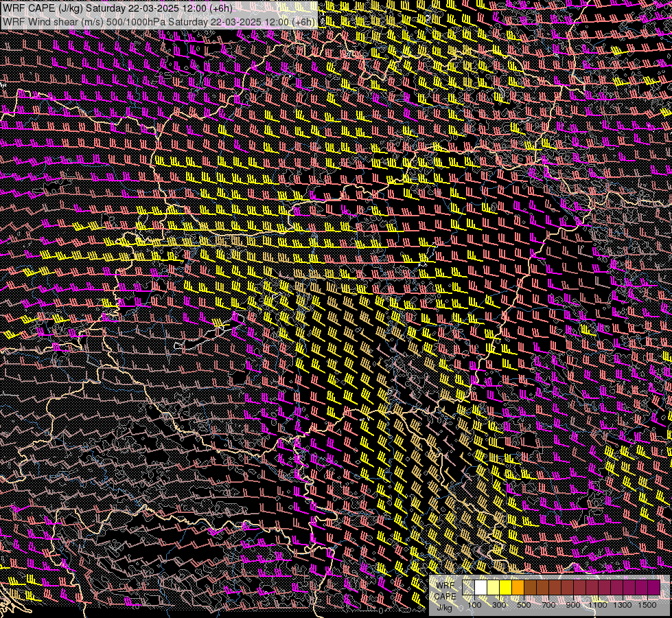Viewport: 672px width, 618px height.
Task: Click the 700 legend value label
Action: (x=548, y=605)
